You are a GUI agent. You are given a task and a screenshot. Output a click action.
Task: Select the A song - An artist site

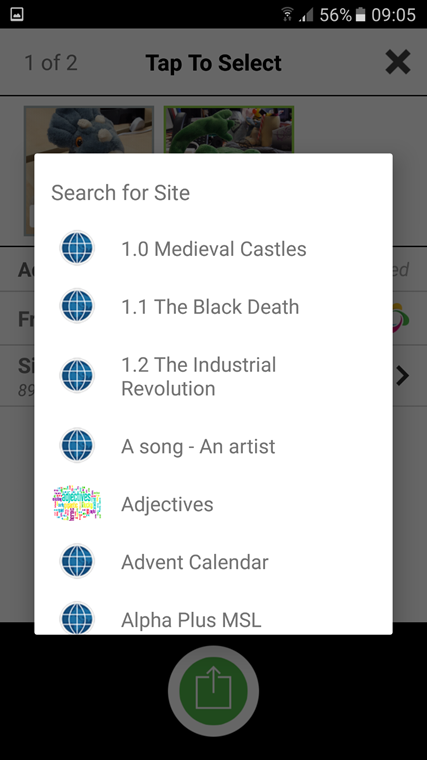[x=213, y=446]
